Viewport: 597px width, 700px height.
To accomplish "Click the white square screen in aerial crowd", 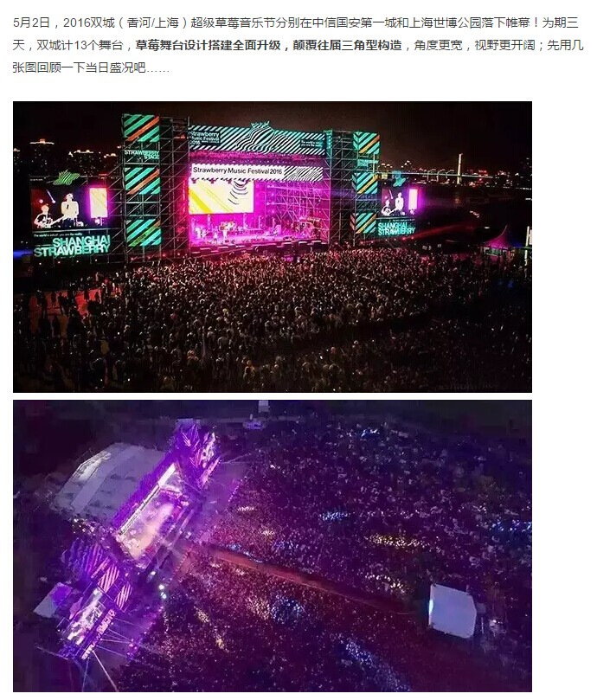I will (452, 610).
